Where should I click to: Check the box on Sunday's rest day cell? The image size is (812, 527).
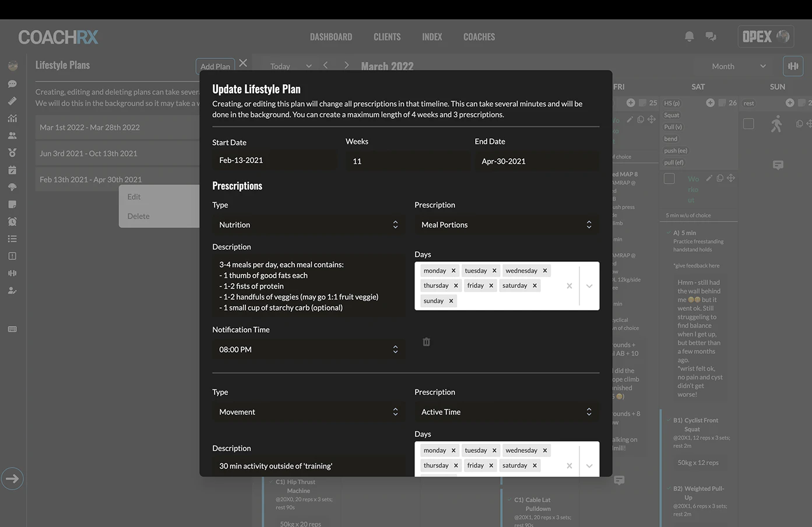tap(748, 123)
